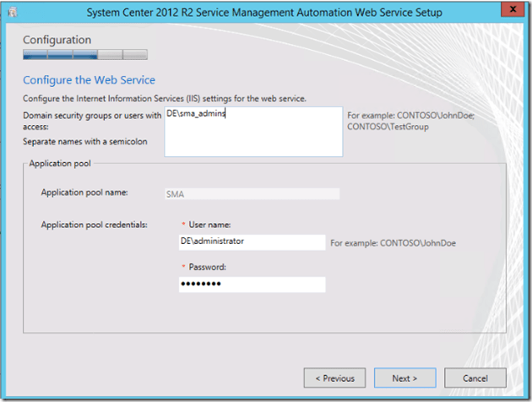The width and height of the screenshot is (532, 402).
Task: Click the disabled SMA application pool name field
Action: tap(251, 193)
